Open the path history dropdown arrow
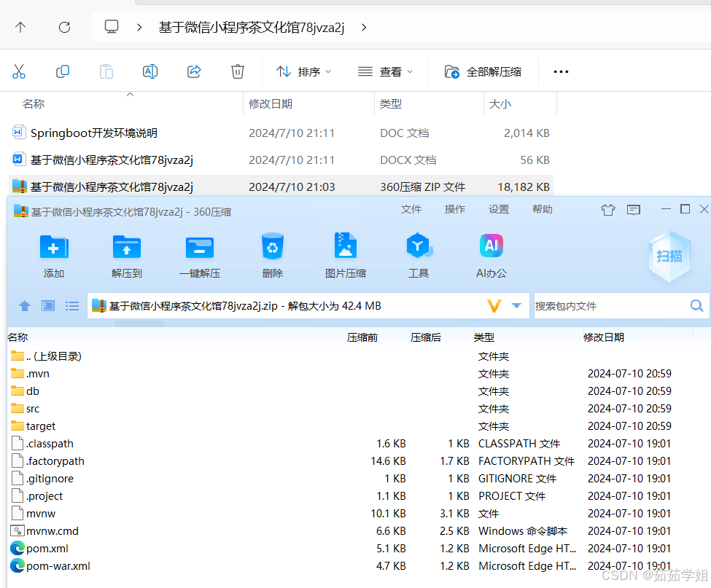This screenshot has width=711, height=588. pyautogui.click(x=516, y=306)
